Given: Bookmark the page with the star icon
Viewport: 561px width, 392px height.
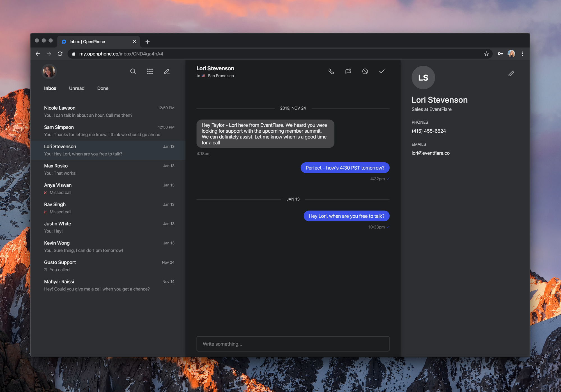Looking at the screenshot, I should coord(486,54).
